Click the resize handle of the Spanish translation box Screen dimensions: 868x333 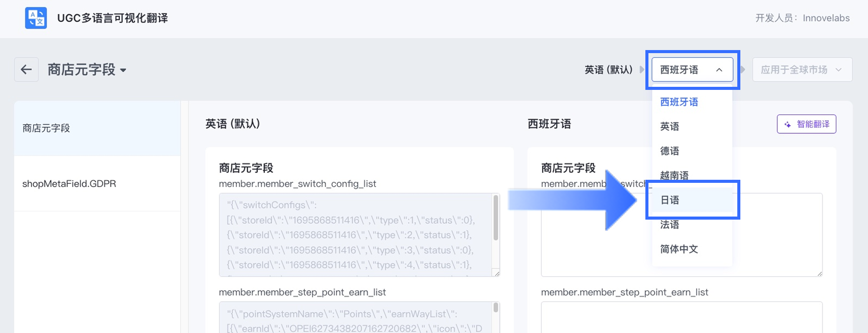pyautogui.click(x=819, y=273)
